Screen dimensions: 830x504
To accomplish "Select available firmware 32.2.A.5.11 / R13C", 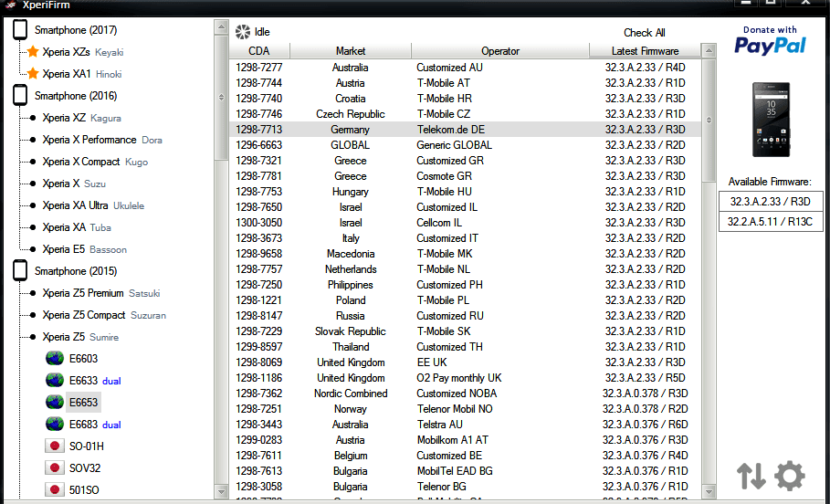I will pos(771,221).
